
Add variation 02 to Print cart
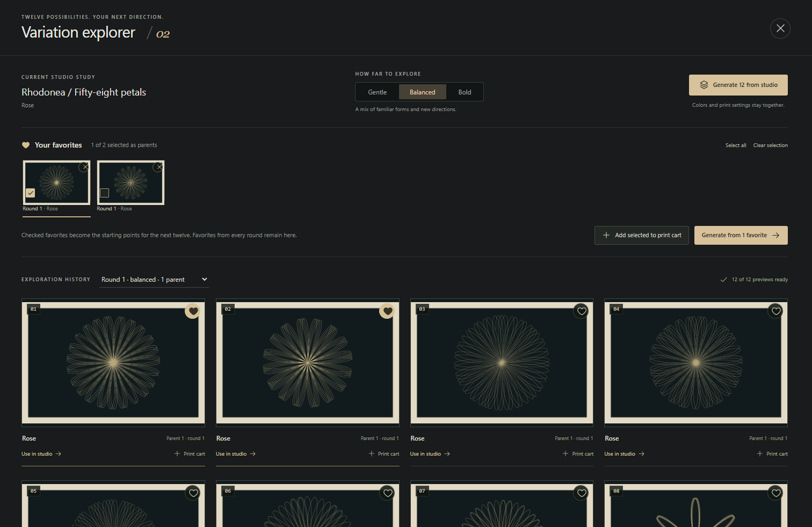384,454
